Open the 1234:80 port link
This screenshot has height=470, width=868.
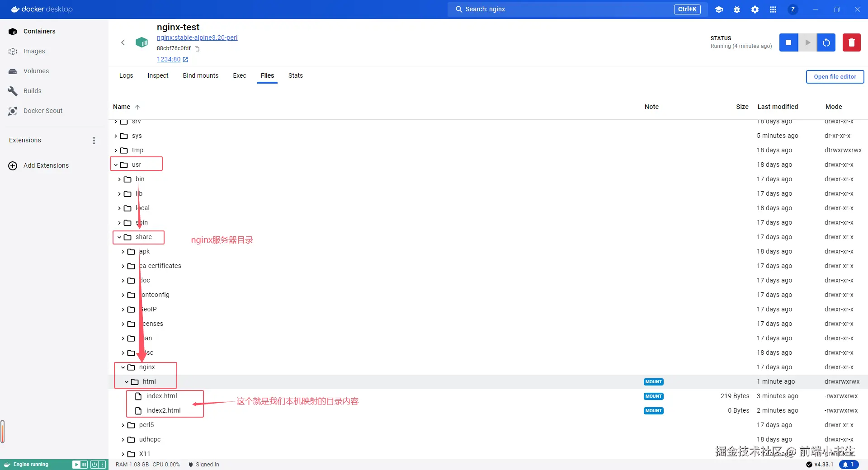pyautogui.click(x=169, y=60)
